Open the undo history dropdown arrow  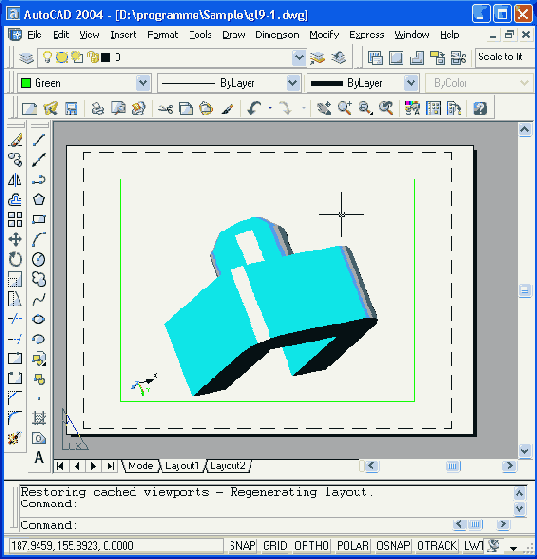coord(270,108)
